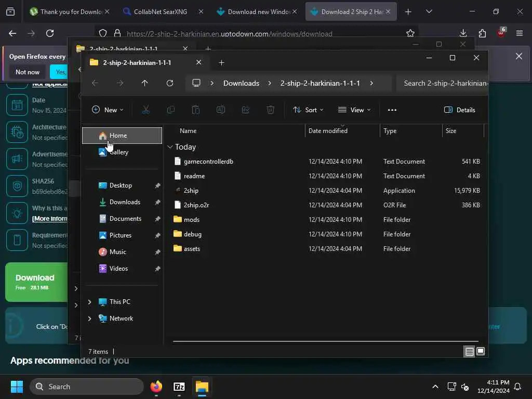Bookmark this page with the star icon
The width and height of the screenshot is (532, 399).
410,33
